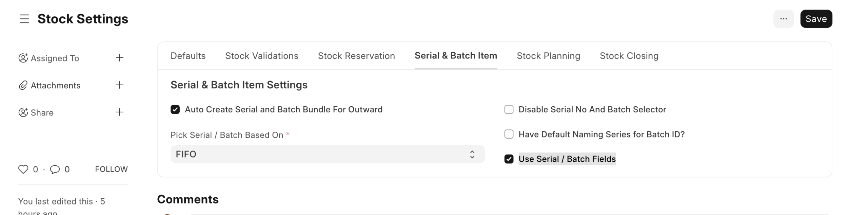Open the Pick Serial / Batch Based On dropdown
Image resolution: width=868 pixels, height=215 pixels.
click(327, 154)
